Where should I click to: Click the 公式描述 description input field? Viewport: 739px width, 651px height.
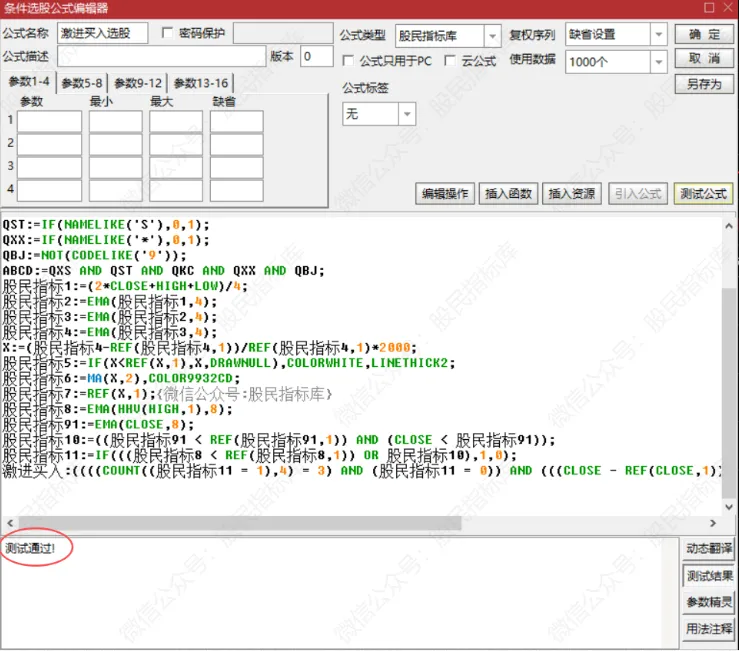pyautogui.click(x=162, y=56)
